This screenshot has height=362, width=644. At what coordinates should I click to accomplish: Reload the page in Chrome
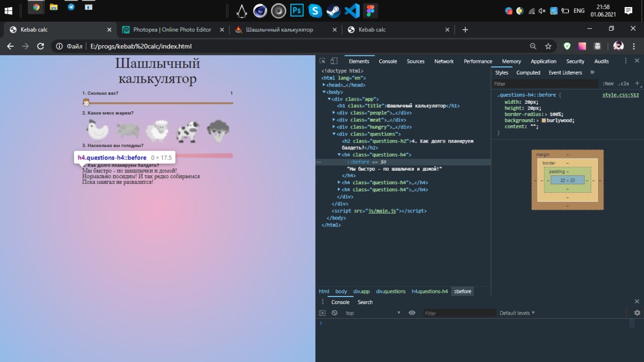41,46
